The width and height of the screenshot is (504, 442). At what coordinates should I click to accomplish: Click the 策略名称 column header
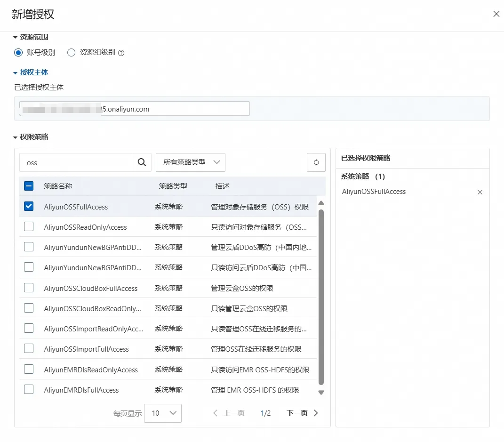pos(58,186)
